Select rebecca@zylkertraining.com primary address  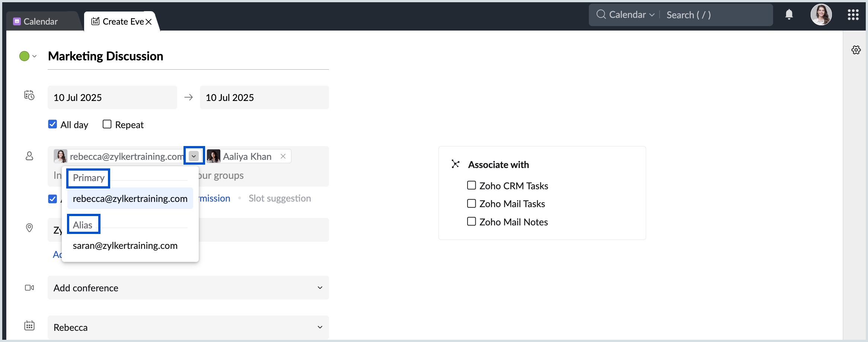tap(130, 199)
